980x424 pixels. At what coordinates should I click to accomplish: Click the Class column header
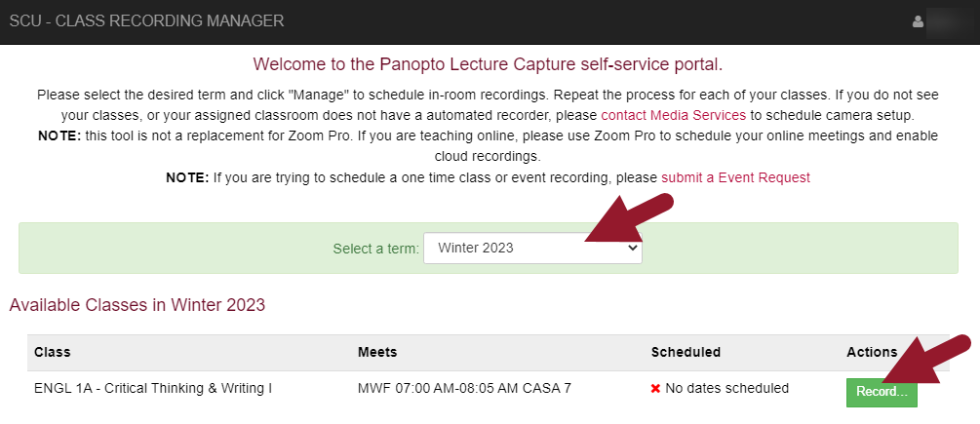(x=53, y=352)
